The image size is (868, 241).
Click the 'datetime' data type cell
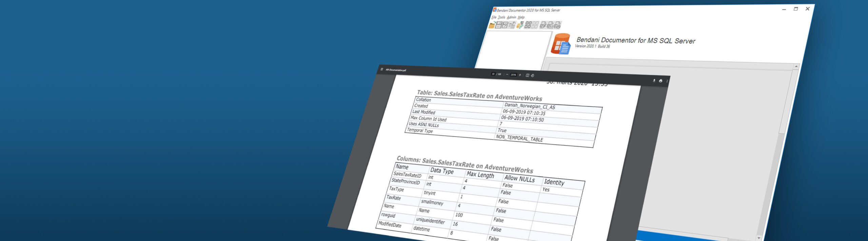(422, 229)
